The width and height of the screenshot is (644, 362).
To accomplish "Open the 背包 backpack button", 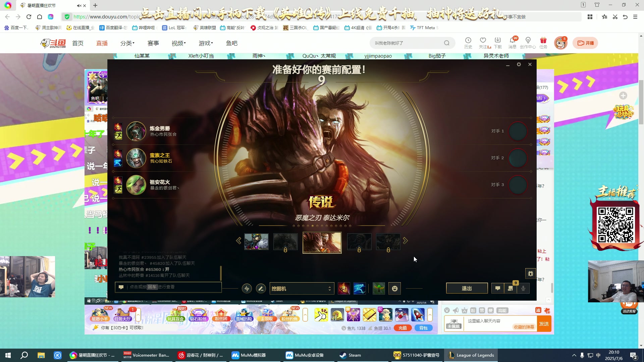I will [x=423, y=328].
